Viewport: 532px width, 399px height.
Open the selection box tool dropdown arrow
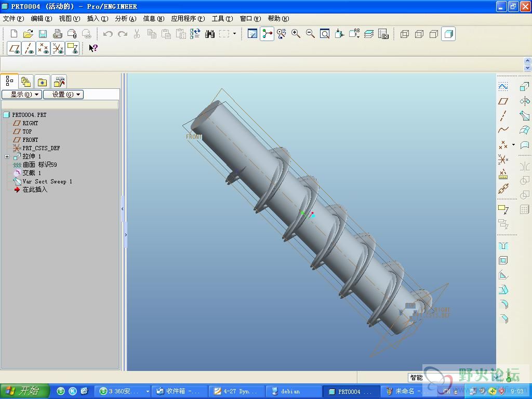click(x=234, y=34)
